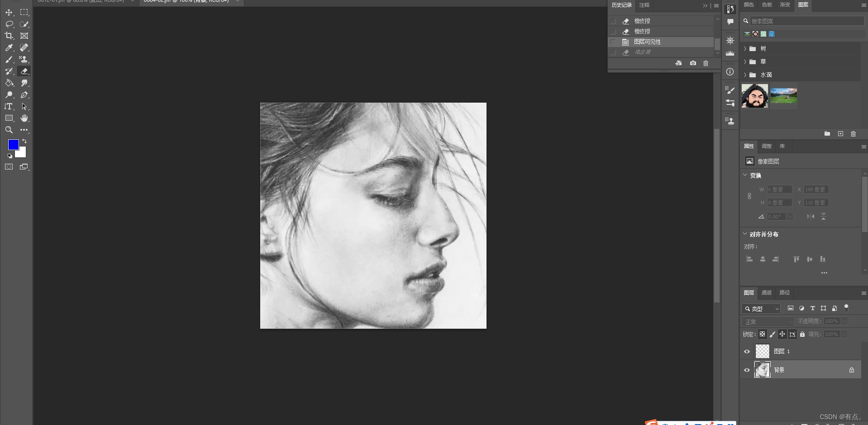The height and width of the screenshot is (425, 868).
Task: Click the 搜索图案 search field
Action: [x=807, y=21]
